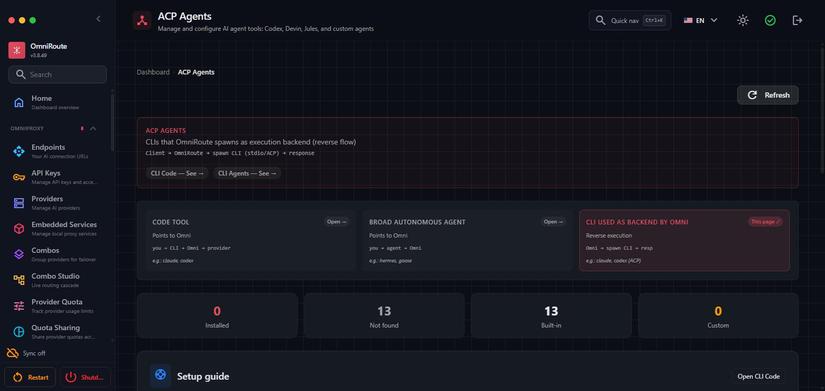Open Embedded Services cube icon

19,229
